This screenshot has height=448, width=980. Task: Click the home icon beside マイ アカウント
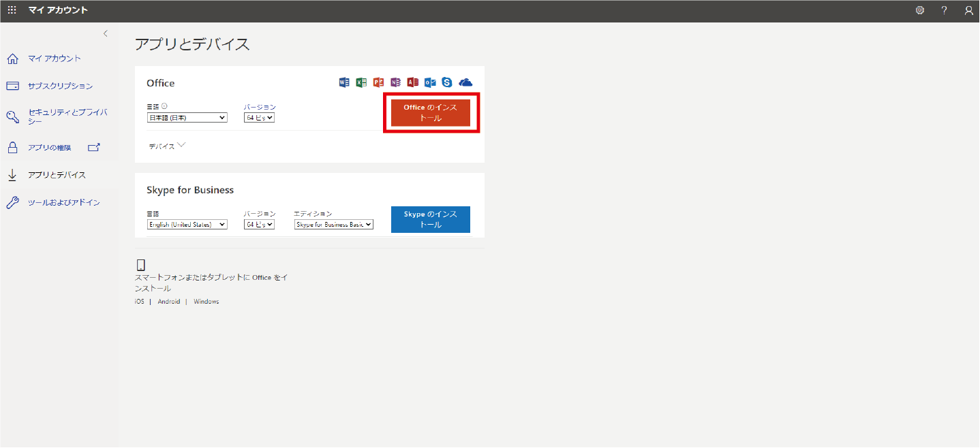click(12, 59)
